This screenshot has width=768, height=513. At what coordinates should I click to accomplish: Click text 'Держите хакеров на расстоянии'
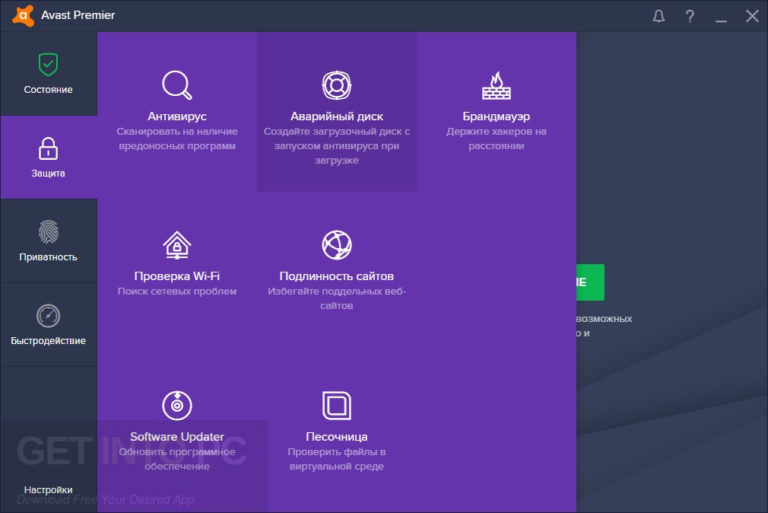point(496,139)
